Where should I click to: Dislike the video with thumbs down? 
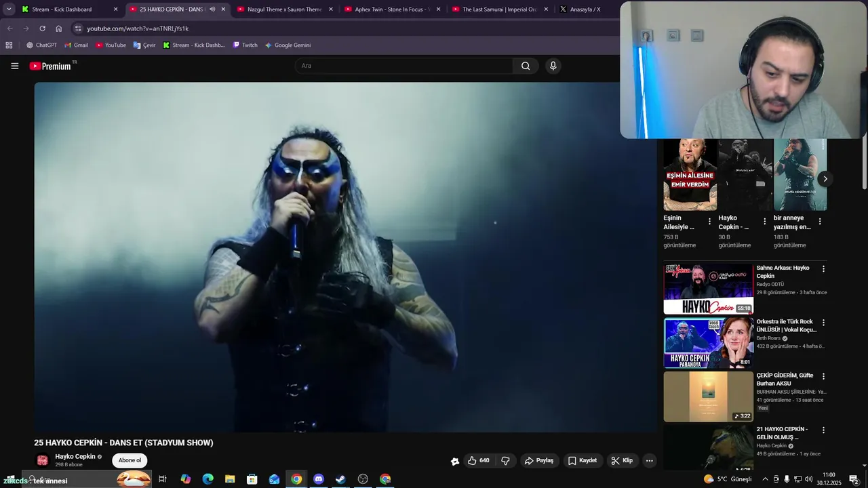tap(505, 461)
